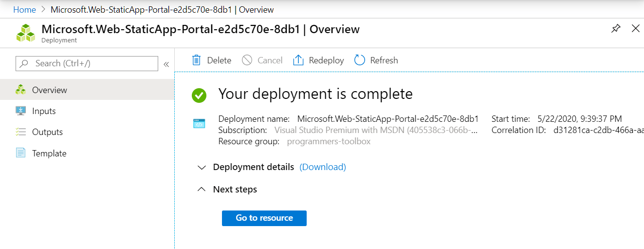Click the 'Your deployment is complete' heading
This screenshot has width=644, height=249.
pos(315,94)
